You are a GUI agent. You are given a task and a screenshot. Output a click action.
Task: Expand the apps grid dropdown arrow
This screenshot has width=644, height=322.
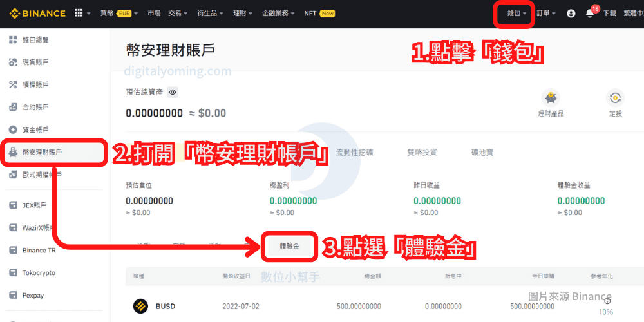point(89,14)
